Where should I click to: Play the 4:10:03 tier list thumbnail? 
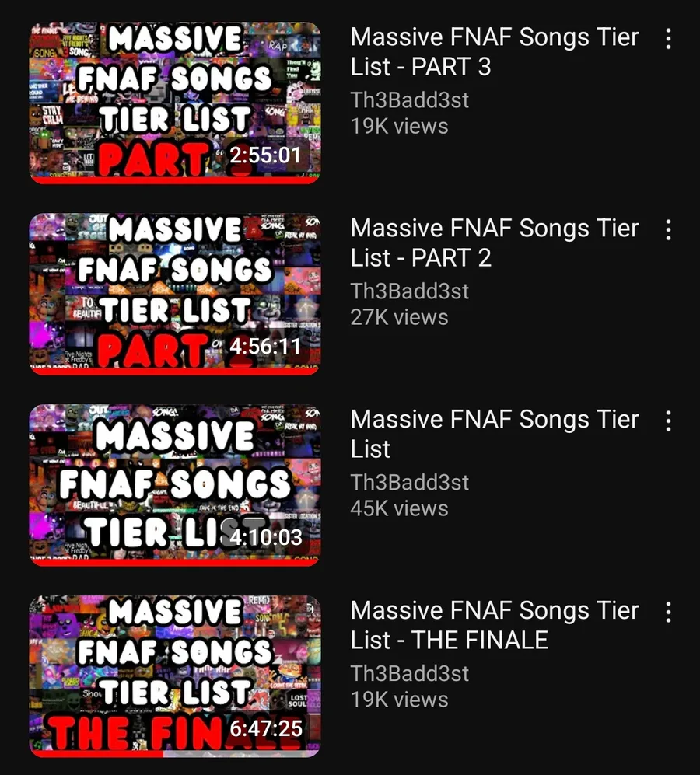click(x=175, y=485)
